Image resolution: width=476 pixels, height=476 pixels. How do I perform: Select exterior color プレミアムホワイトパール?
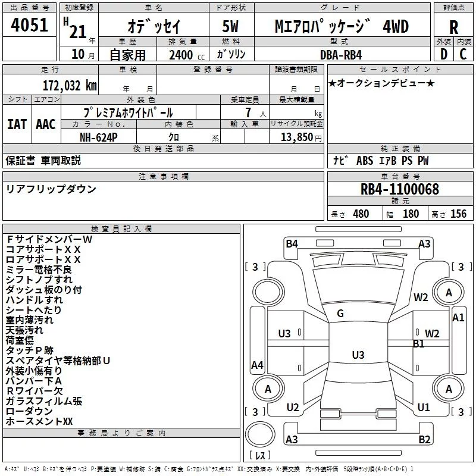point(128,112)
